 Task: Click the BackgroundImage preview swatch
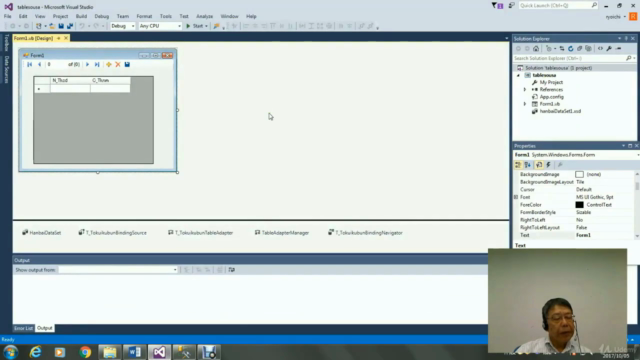point(580,174)
